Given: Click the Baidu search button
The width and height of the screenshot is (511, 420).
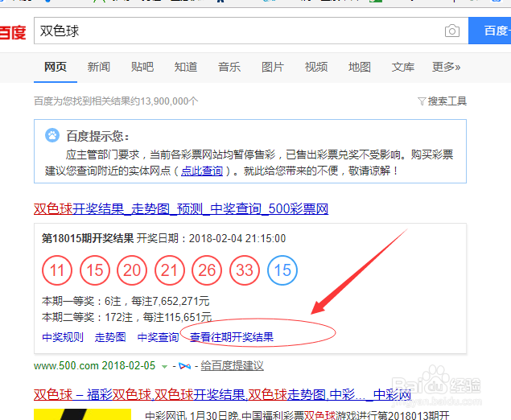Looking at the screenshot, I should [489, 31].
